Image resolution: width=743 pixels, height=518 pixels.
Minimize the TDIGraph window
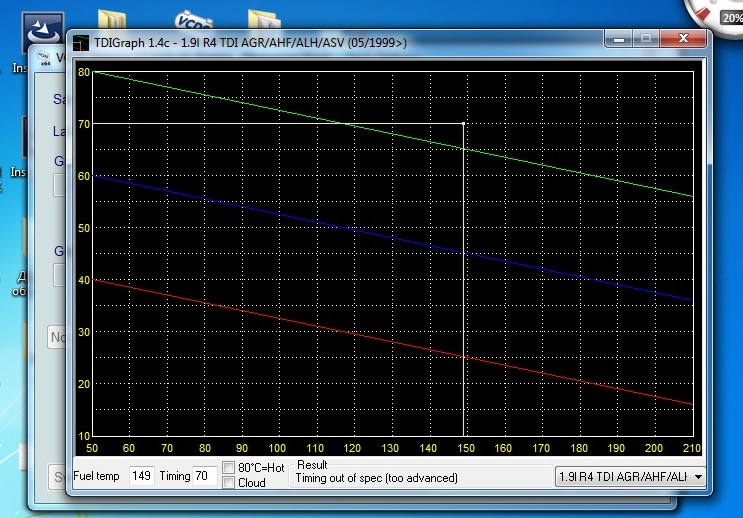click(x=619, y=40)
